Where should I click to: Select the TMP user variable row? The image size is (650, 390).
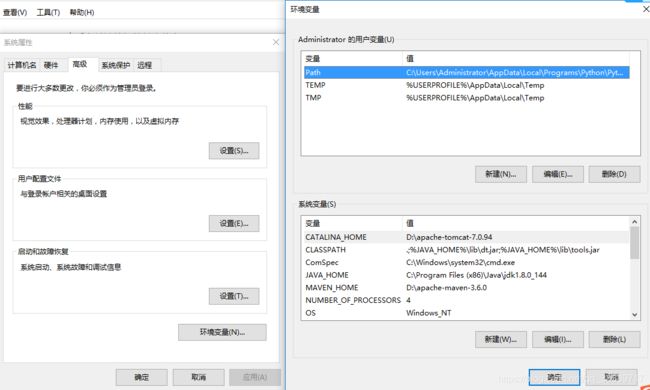coord(466,98)
